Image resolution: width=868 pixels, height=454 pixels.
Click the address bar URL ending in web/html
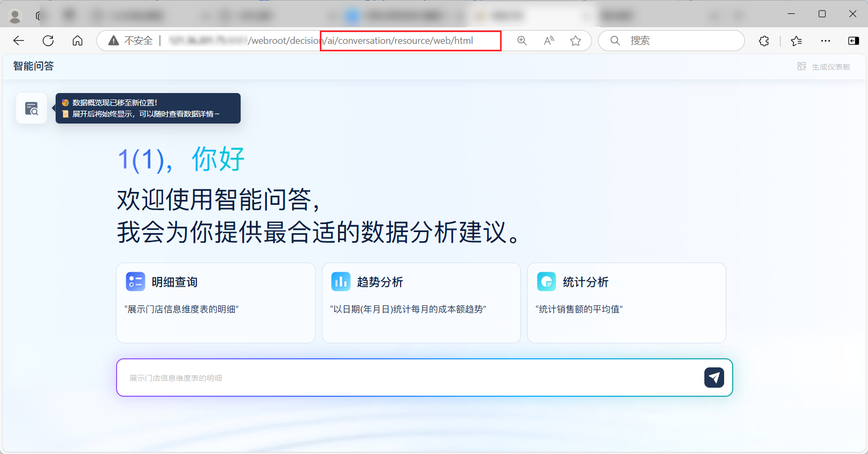coord(321,41)
